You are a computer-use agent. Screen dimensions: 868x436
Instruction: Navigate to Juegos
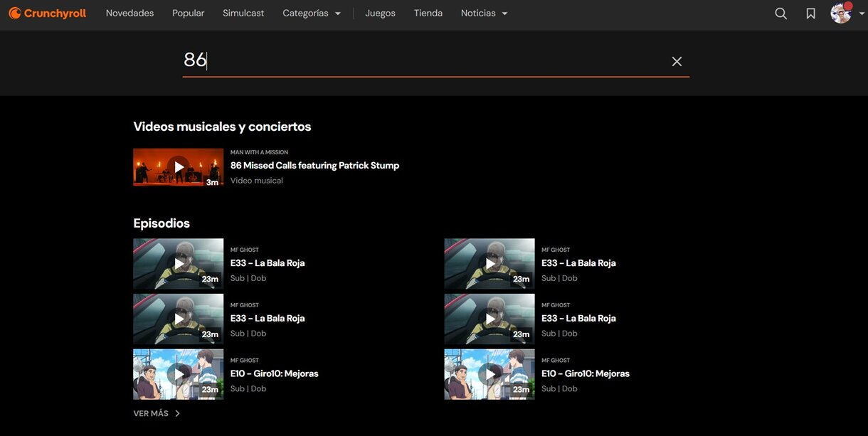pyautogui.click(x=380, y=14)
